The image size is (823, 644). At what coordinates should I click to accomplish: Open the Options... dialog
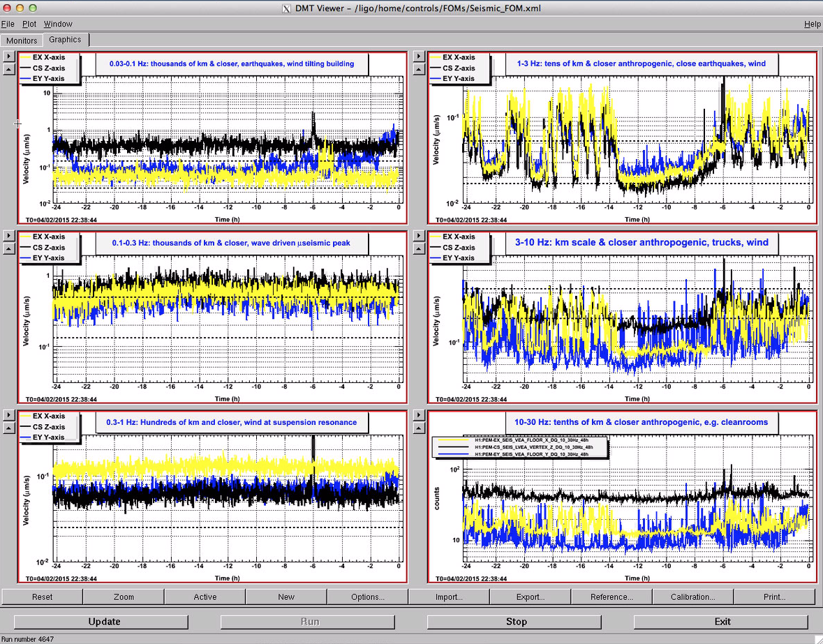click(x=368, y=597)
